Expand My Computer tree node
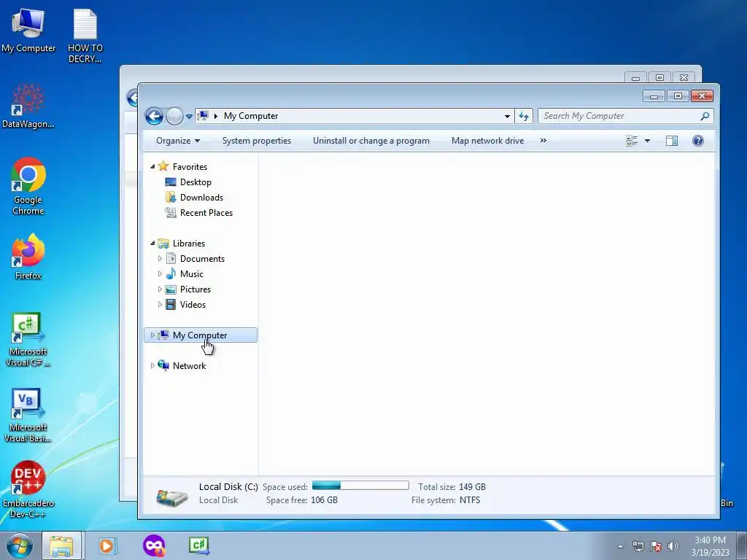This screenshot has width=747, height=560. pos(152,335)
